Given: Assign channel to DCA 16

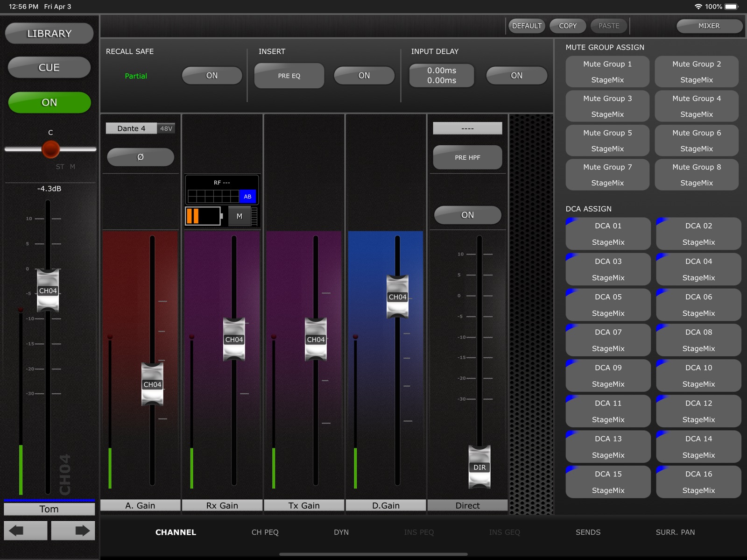Looking at the screenshot, I should click(698, 482).
